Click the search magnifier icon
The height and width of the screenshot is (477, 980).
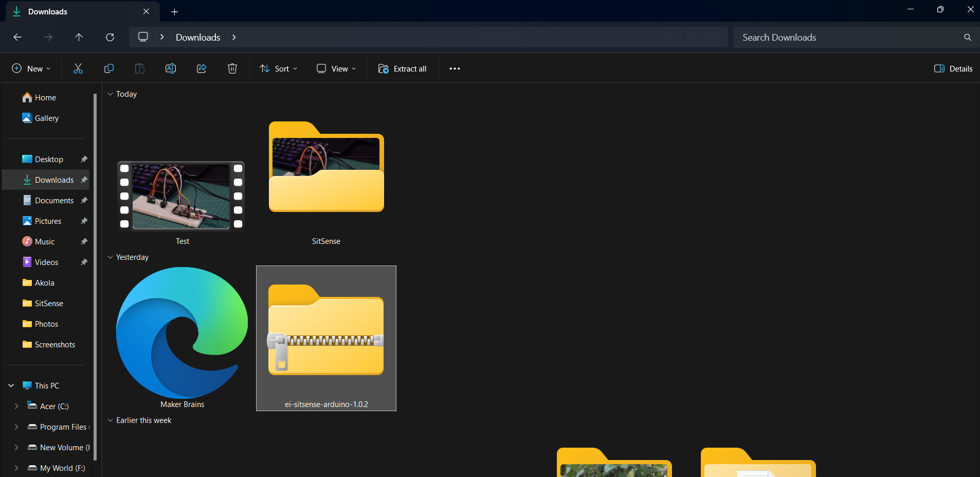click(x=968, y=37)
